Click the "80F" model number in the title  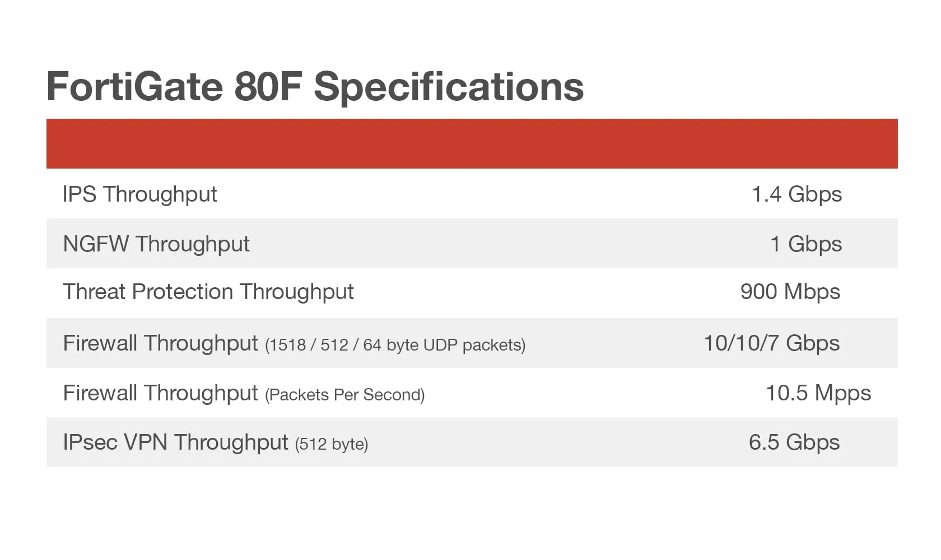[268, 87]
